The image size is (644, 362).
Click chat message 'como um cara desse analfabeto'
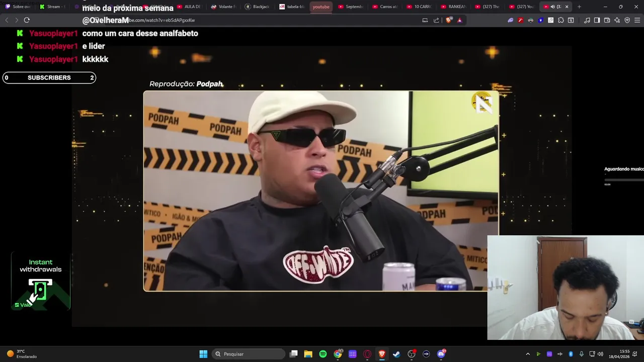(140, 33)
